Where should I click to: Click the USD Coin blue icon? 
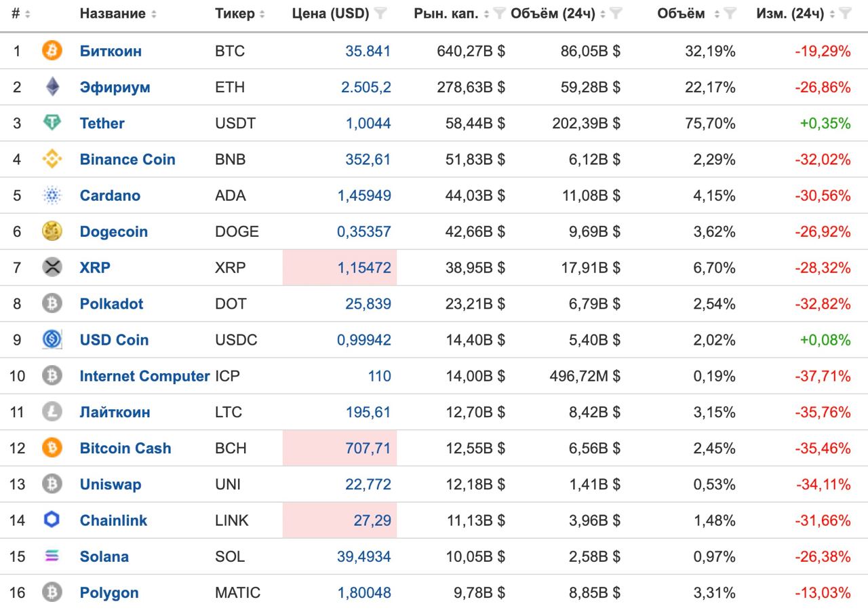52,339
